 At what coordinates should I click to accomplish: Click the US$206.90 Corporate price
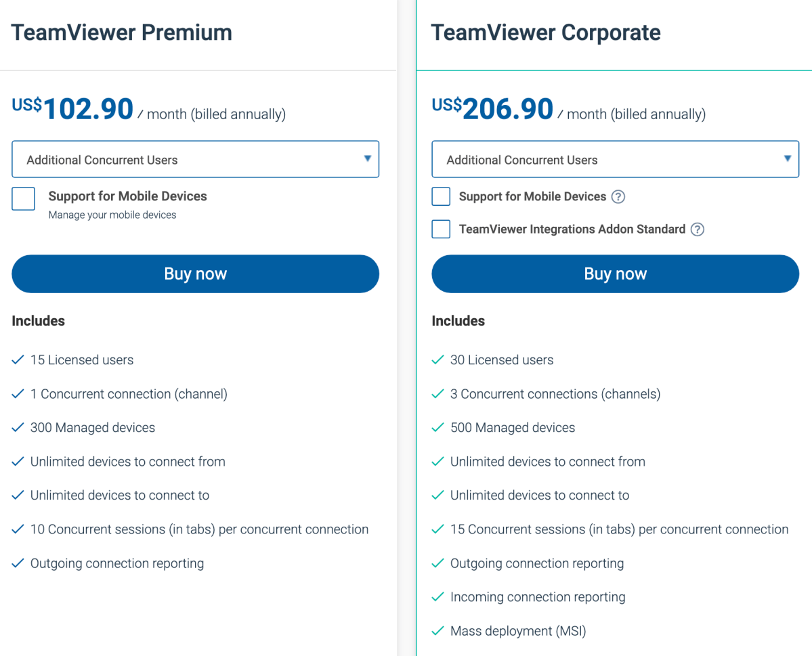coord(492,109)
